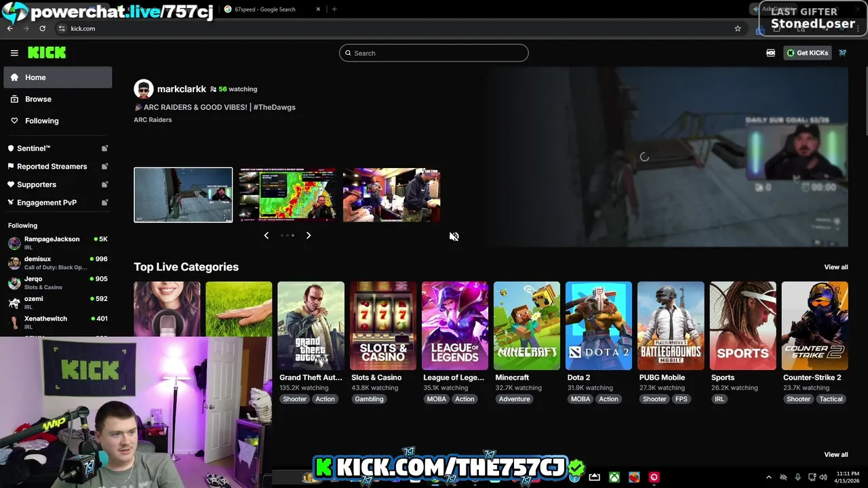The width and height of the screenshot is (868, 488).
Task: Show the next featured stream
Action: [x=308, y=235]
